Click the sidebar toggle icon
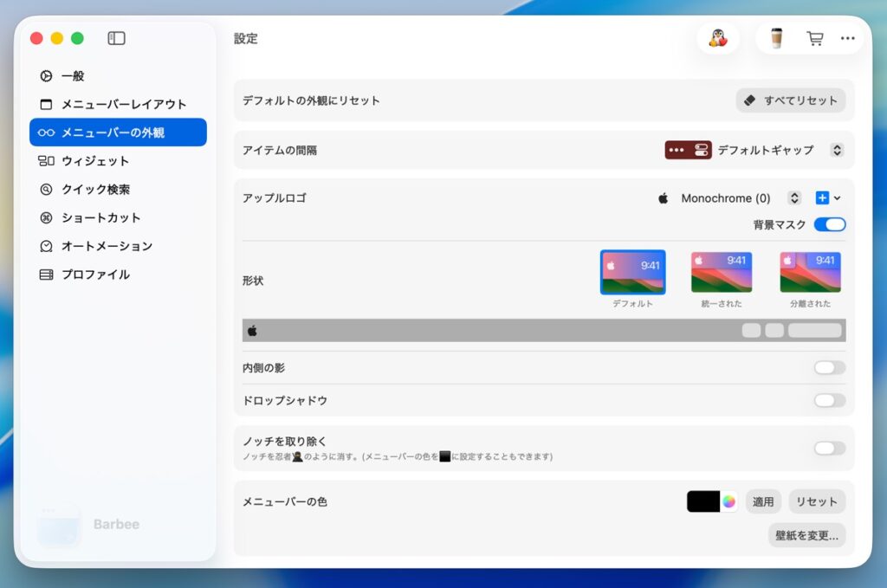The image size is (887, 588). (116, 38)
